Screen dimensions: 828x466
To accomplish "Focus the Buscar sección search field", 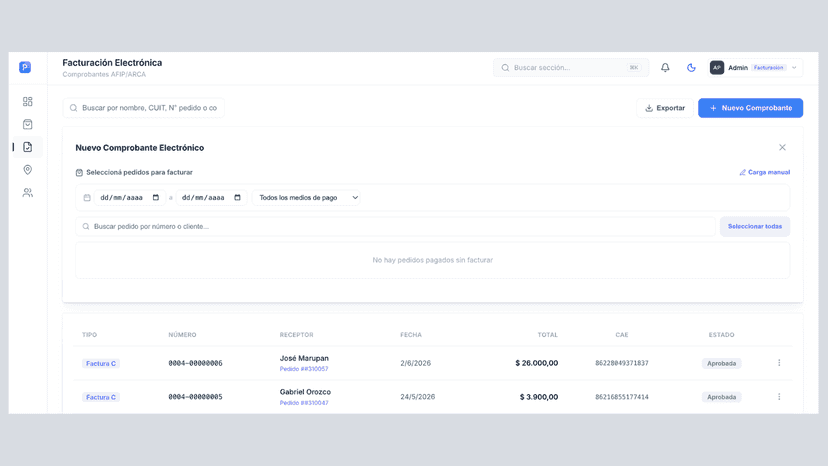I will pyautogui.click(x=571, y=68).
